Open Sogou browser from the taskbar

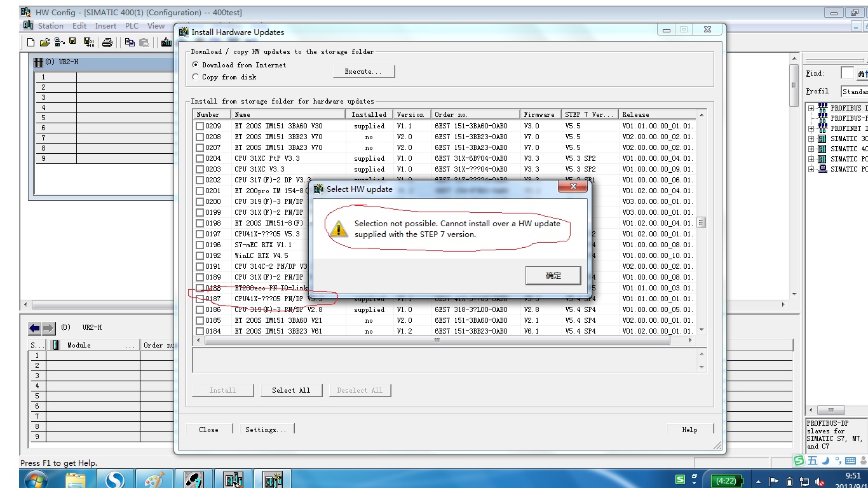coord(115,480)
